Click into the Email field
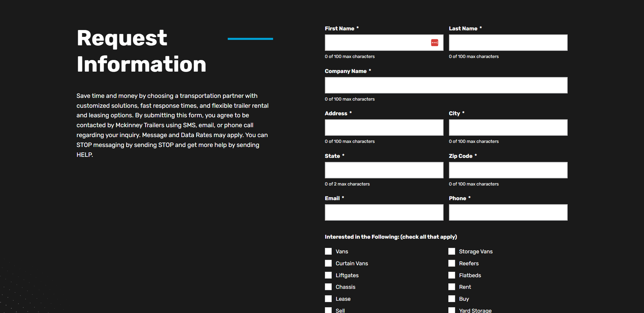The width and height of the screenshot is (644, 313). [x=384, y=212]
